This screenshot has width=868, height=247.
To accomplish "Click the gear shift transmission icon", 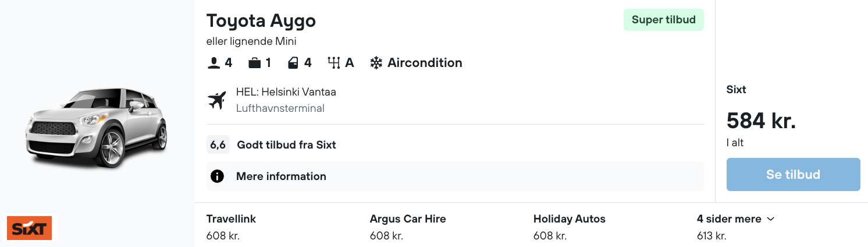I will [x=333, y=63].
